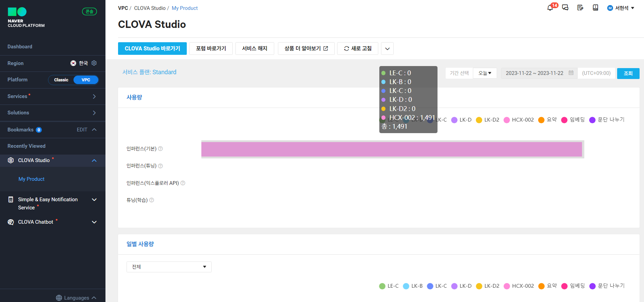Screen dimensions: 644x302
Task: Open region settings gear icon
Action: (x=94, y=63)
